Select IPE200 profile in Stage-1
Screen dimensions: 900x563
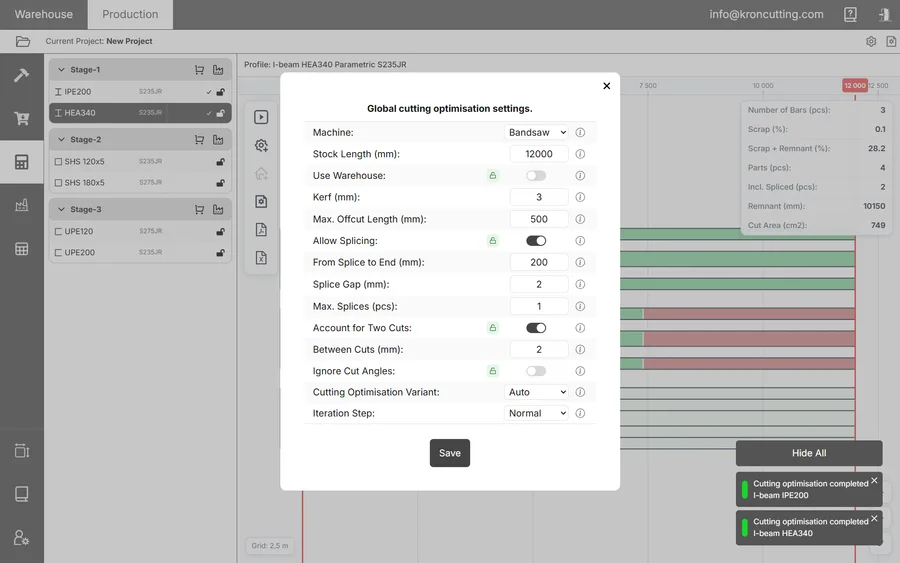(140, 92)
